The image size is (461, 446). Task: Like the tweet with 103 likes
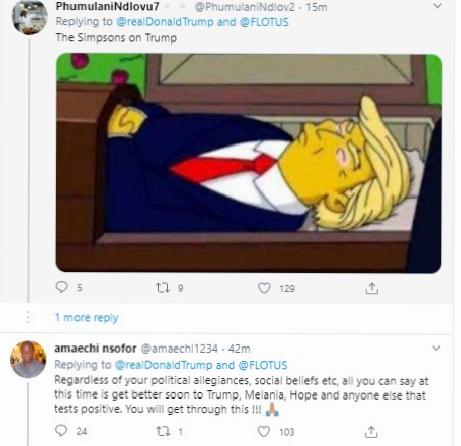point(264,432)
